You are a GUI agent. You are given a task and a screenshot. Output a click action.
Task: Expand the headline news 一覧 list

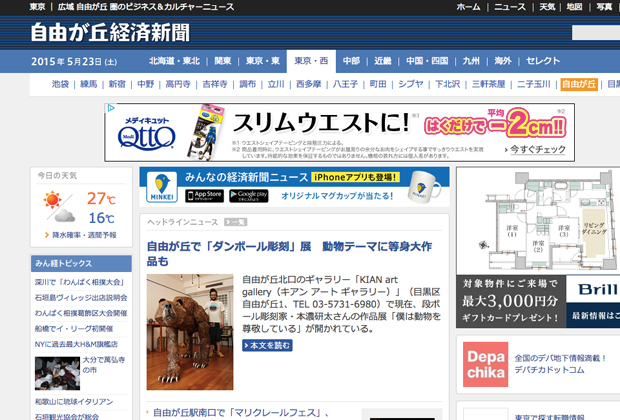(x=237, y=222)
